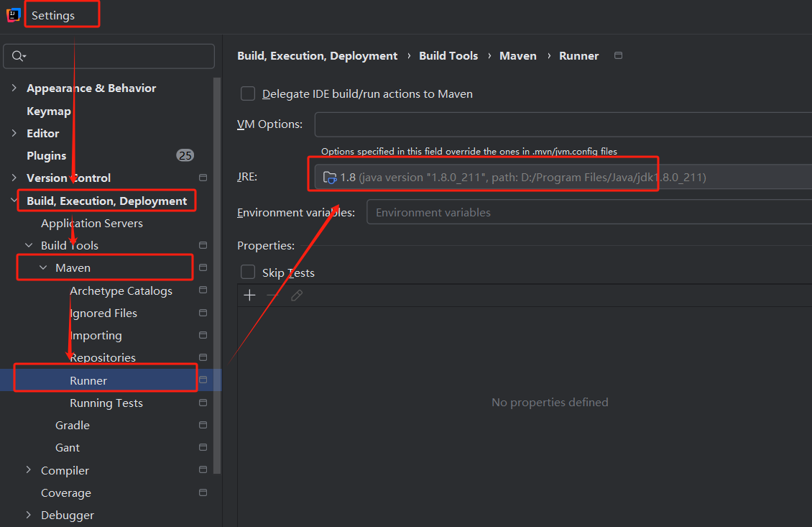Collapse the Maven tree node chevron
Screen dimensions: 812x527
tap(44, 267)
